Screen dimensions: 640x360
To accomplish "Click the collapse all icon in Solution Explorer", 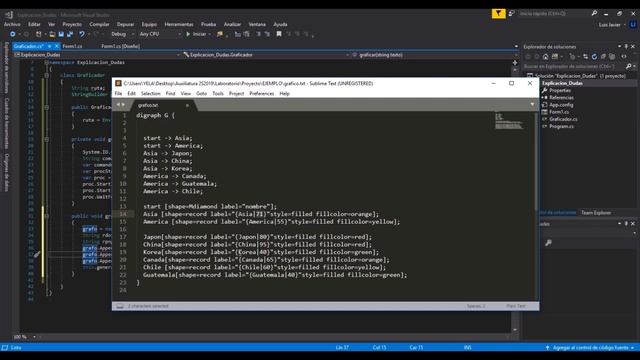I will (x=603, y=56).
